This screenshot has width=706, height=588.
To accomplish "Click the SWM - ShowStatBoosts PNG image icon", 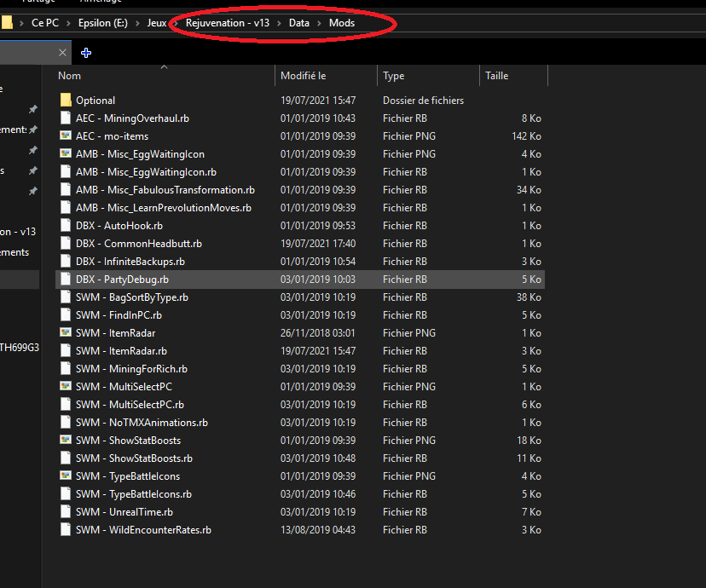I will click(66, 440).
